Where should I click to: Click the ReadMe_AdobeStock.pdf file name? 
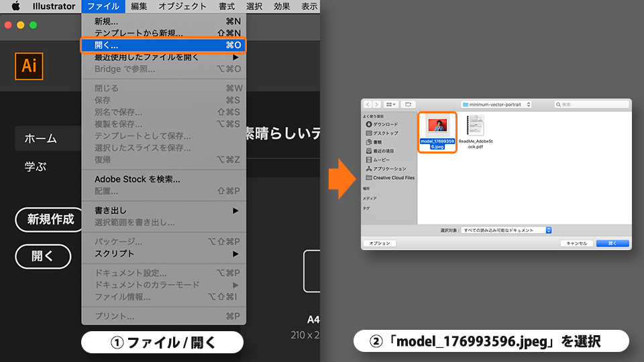tap(476, 143)
